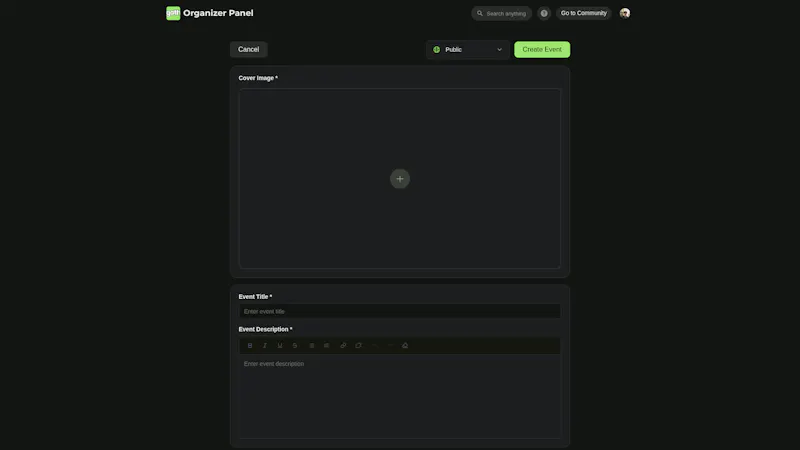
Task: Click the plus icon to add cover image
Action: (400, 179)
